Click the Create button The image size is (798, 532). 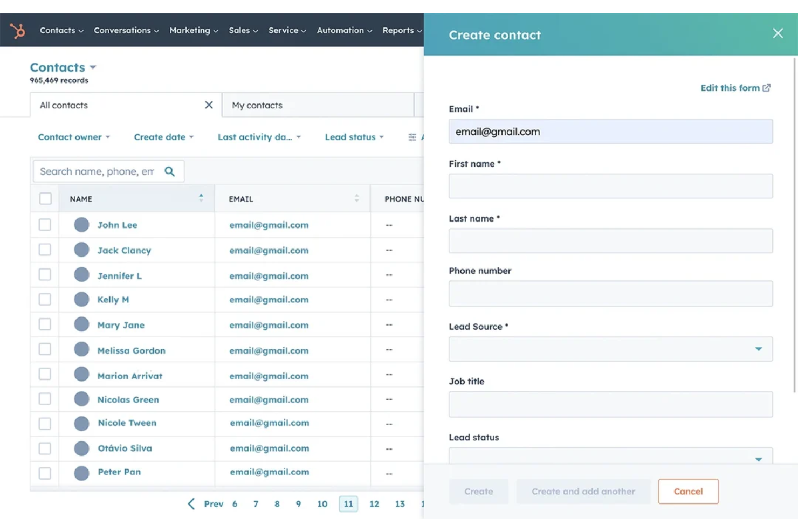tap(478, 491)
